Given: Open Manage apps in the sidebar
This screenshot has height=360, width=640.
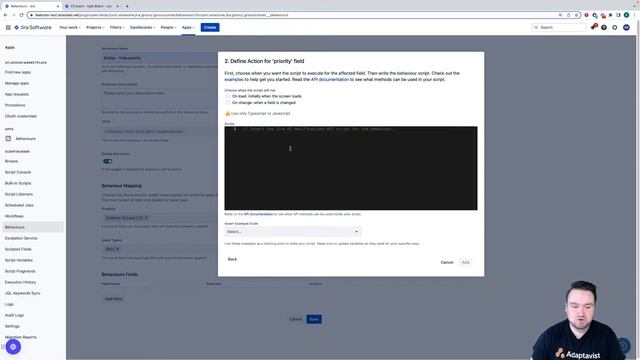Looking at the screenshot, I should (x=17, y=83).
